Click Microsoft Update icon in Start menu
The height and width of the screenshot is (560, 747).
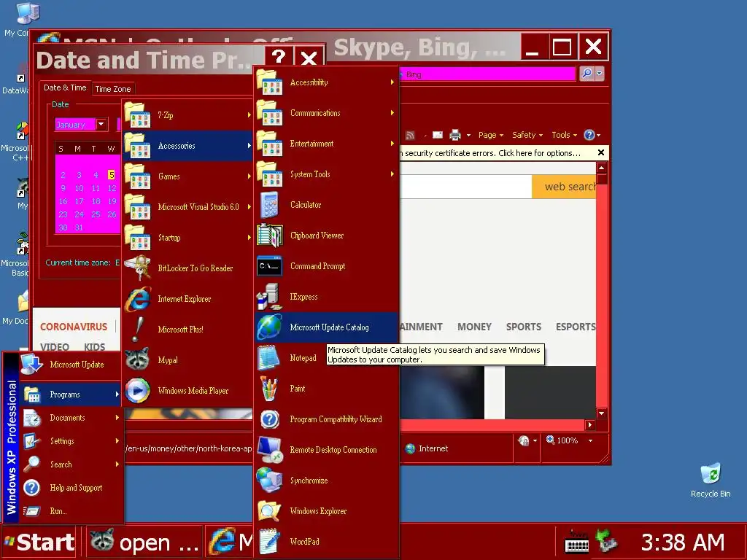[31, 365]
